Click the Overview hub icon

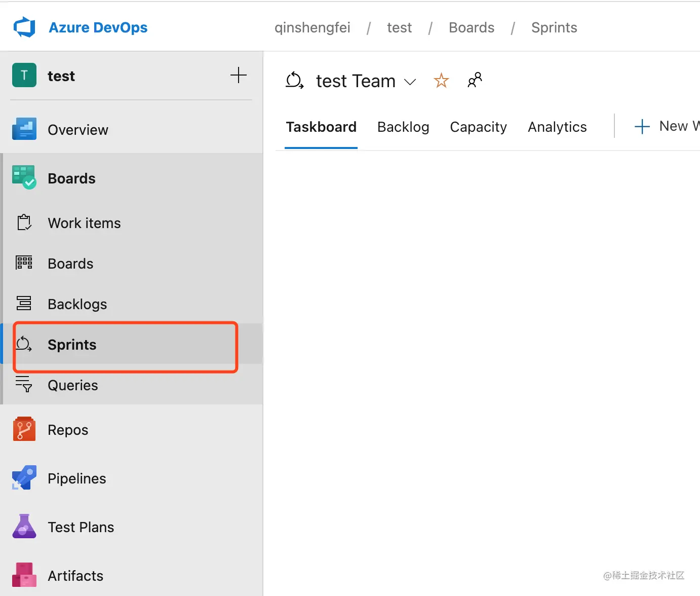click(x=24, y=129)
